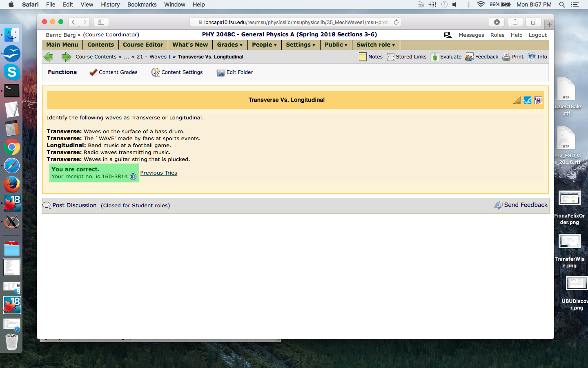The width and height of the screenshot is (588, 368).
Task: Open Stored Links bookmark icon
Action: pos(390,57)
